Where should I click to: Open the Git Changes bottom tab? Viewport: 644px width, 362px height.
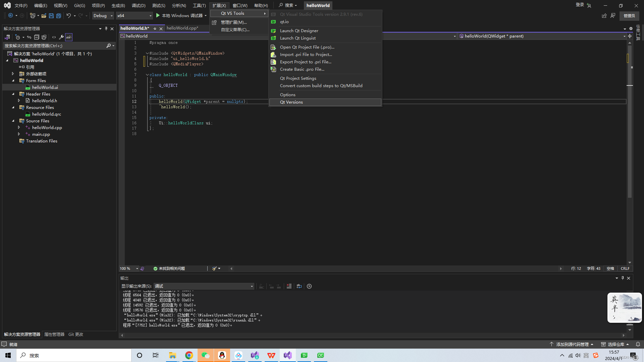tap(75, 335)
